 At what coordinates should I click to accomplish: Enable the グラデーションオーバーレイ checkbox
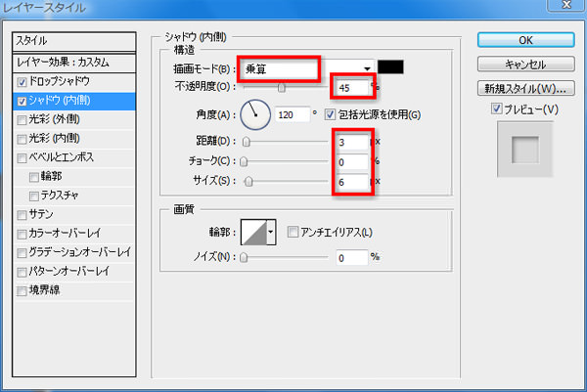[22, 253]
